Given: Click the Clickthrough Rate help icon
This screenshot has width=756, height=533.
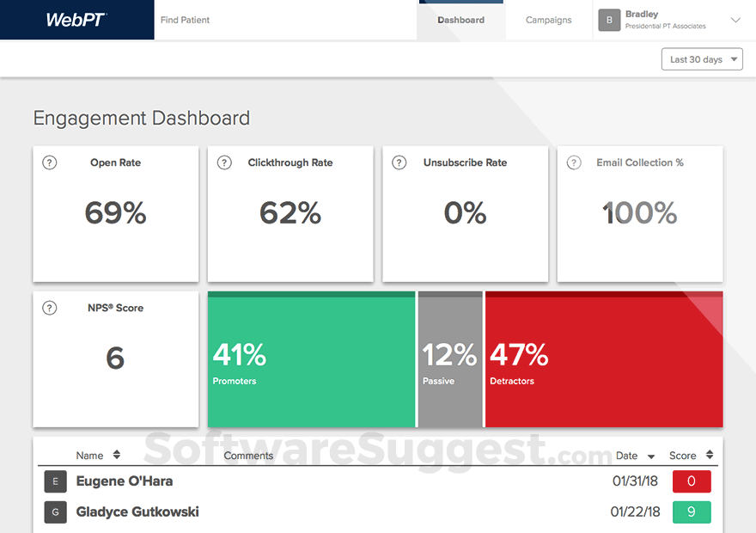Looking at the screenshot, I should pyautogui.click(x=224, y=162).
